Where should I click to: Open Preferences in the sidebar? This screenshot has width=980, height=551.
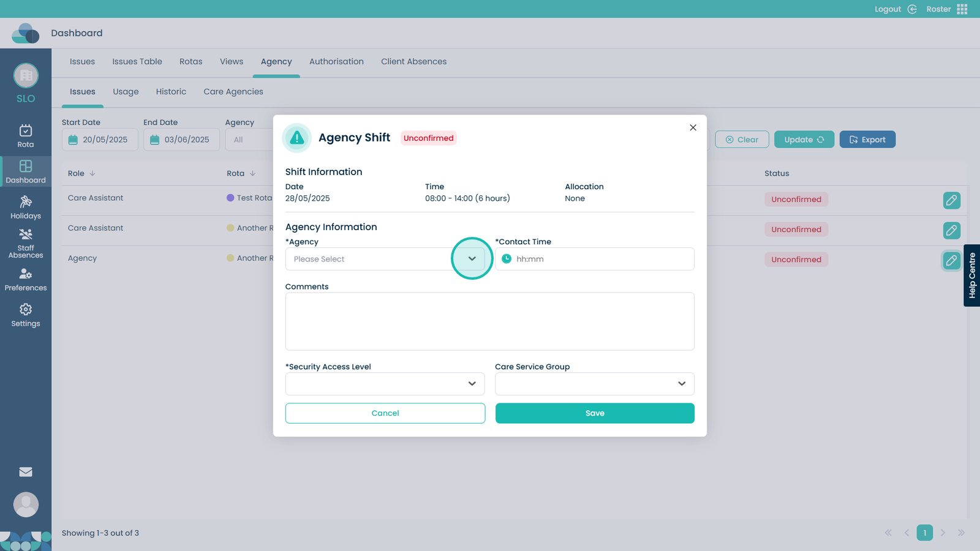click(26, 279)
